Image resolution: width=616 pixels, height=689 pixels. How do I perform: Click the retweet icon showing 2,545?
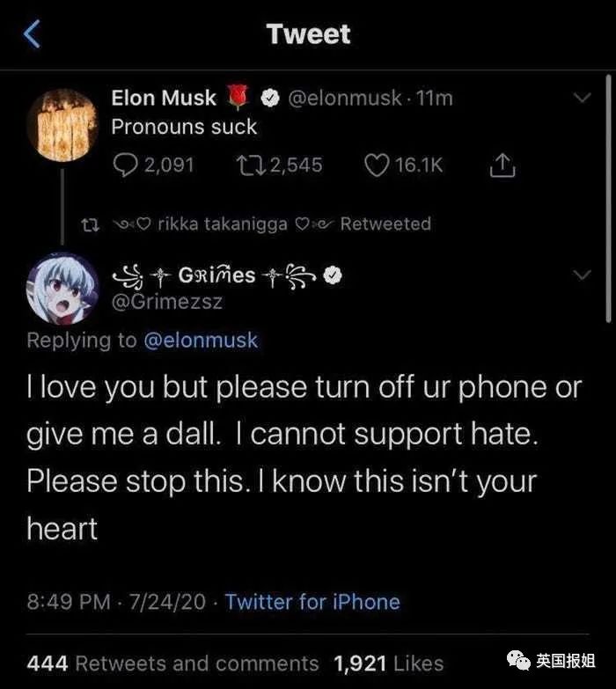coord(247,165)
